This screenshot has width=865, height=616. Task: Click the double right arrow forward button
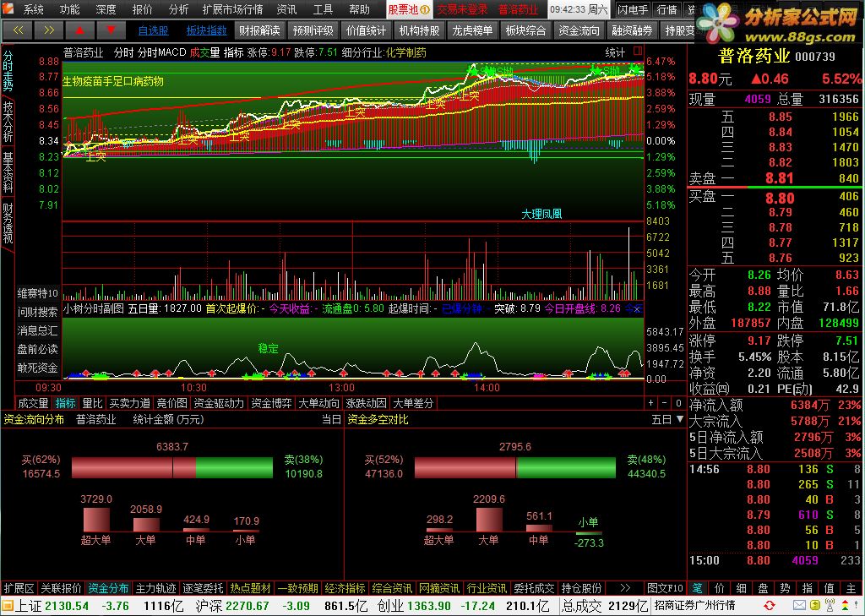click(49, 30)
